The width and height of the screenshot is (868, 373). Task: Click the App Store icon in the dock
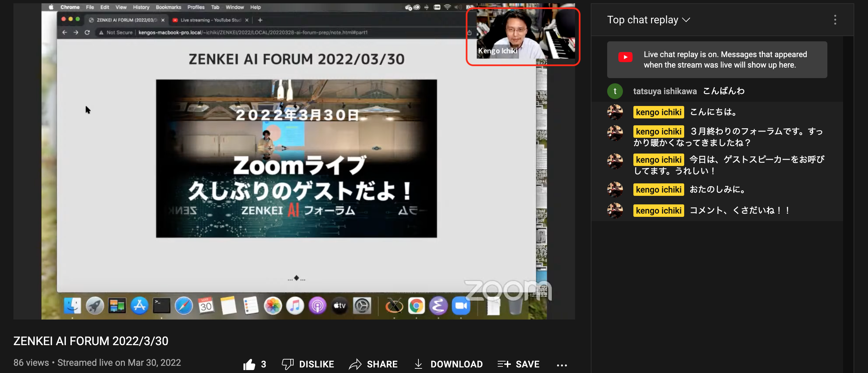[140, 306]
